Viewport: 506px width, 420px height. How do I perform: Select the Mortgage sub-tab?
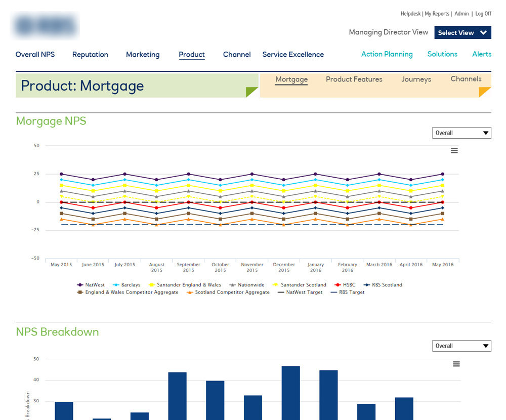pos(291,79)
